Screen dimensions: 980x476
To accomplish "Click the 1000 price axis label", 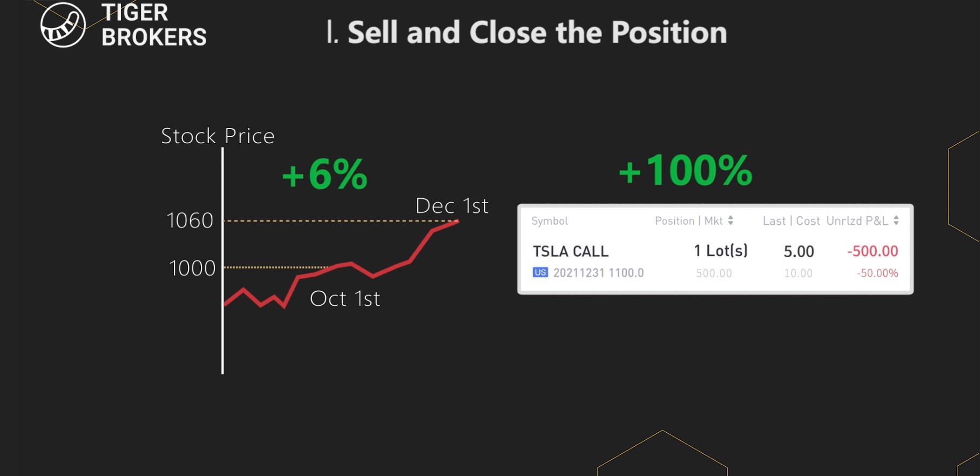I will pos(192,268).
